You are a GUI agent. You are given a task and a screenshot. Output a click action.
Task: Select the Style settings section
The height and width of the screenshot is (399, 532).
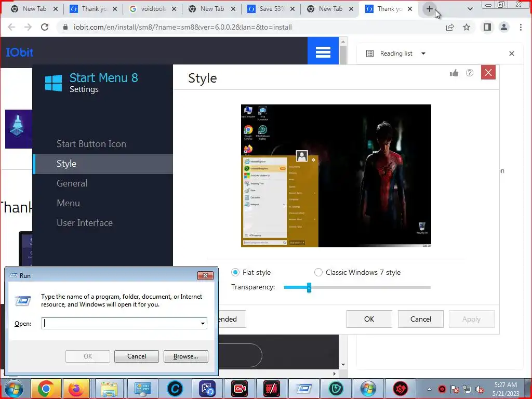103,164
